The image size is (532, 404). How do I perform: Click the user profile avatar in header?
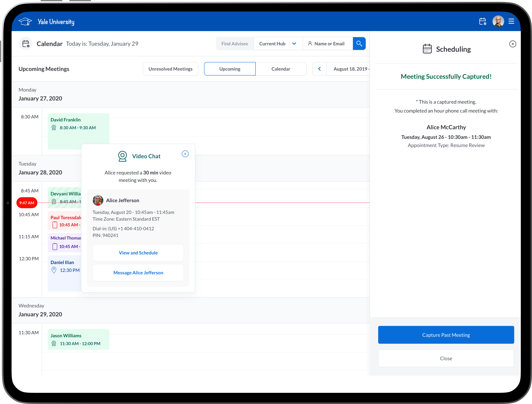point(498,21)
